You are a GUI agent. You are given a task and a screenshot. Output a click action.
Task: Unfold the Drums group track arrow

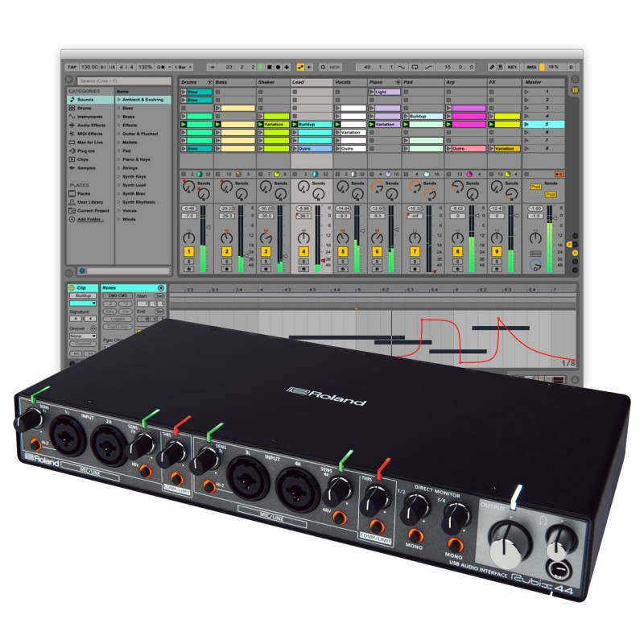click(210, 82)
